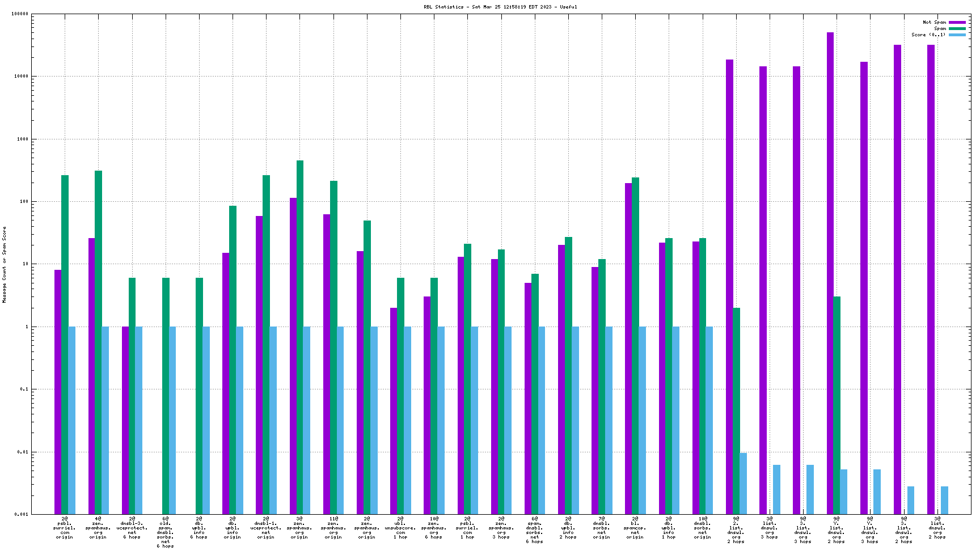980x551 pixels.
Task: Click the blue Score (0..1) legend swatch
Action: 957,35
